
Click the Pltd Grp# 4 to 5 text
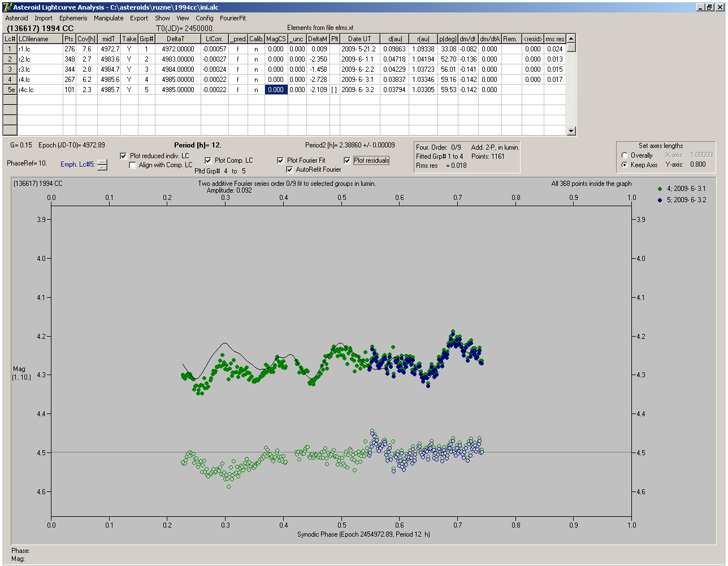pyautogui.click(x=220, y=171)
